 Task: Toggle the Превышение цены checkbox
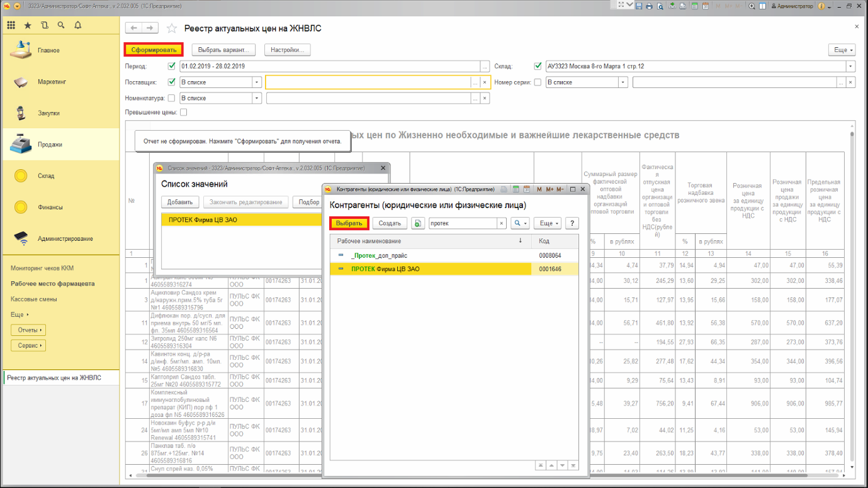(184, 113)
